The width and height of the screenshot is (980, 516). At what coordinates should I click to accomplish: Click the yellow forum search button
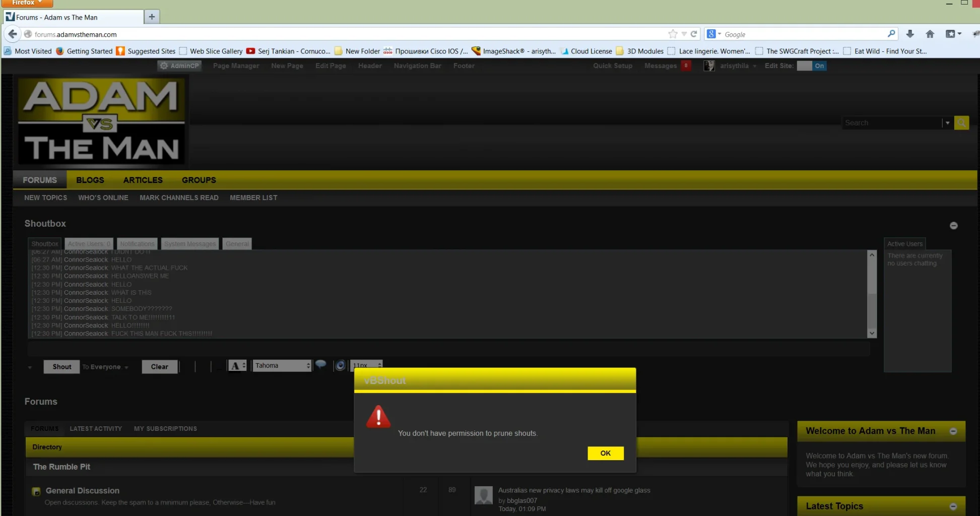961,123
